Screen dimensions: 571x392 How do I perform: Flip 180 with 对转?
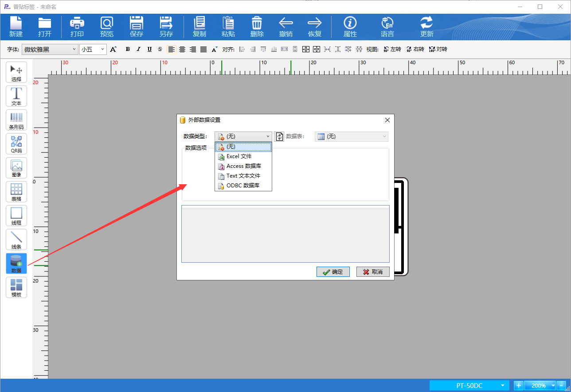(438, 49)
